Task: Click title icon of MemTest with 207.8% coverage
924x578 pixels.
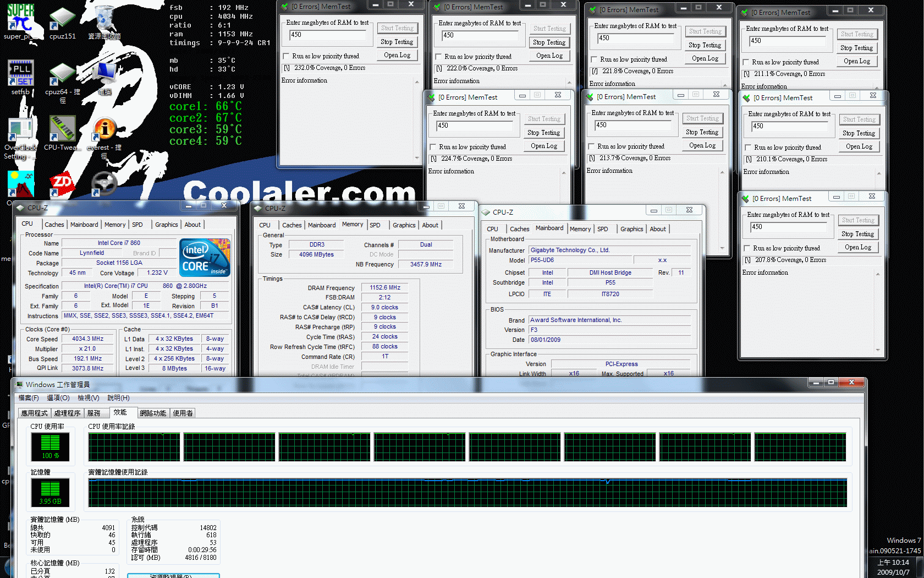Action: tap(745, 198)
